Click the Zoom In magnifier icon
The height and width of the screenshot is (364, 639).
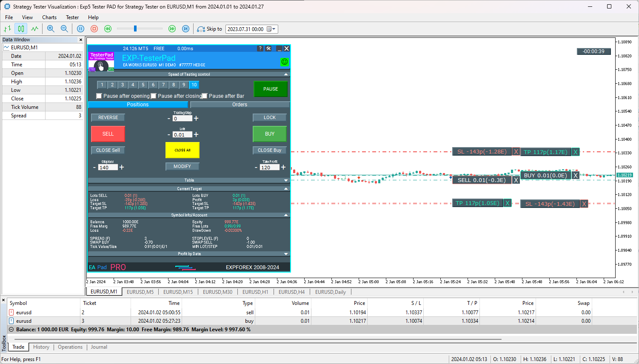click(x=51, y=29)
